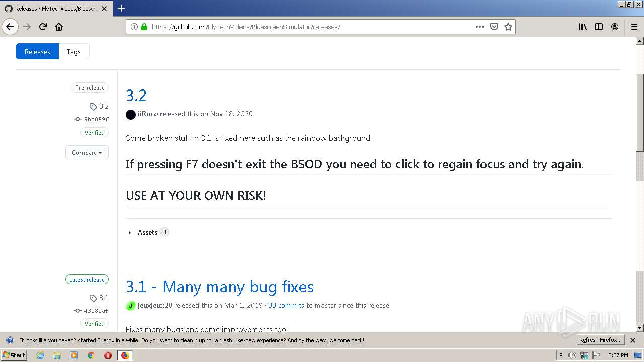Screen dimensions: 644x362
Task: Open the 3.2 tag link in sidebar
Action: [x=104, y=107]
